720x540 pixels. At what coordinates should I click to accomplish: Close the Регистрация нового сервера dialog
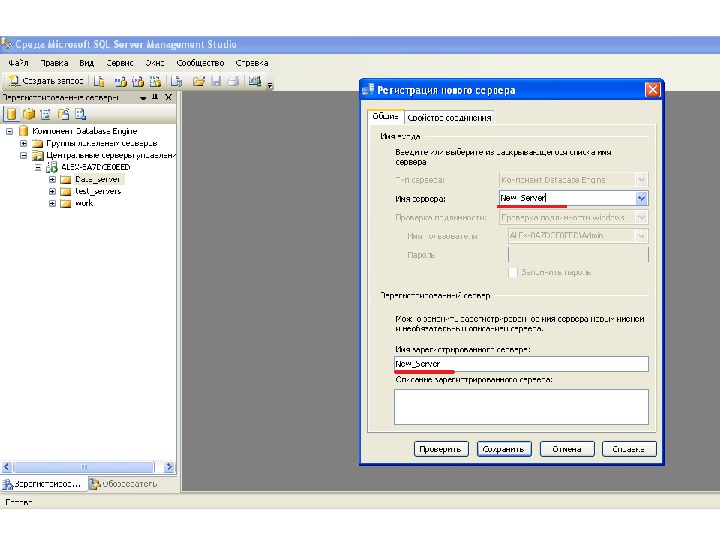click(652, 90)
